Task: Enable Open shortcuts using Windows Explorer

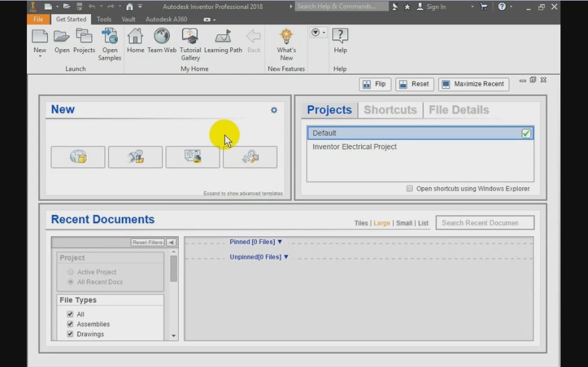Action: coord(409,188)
